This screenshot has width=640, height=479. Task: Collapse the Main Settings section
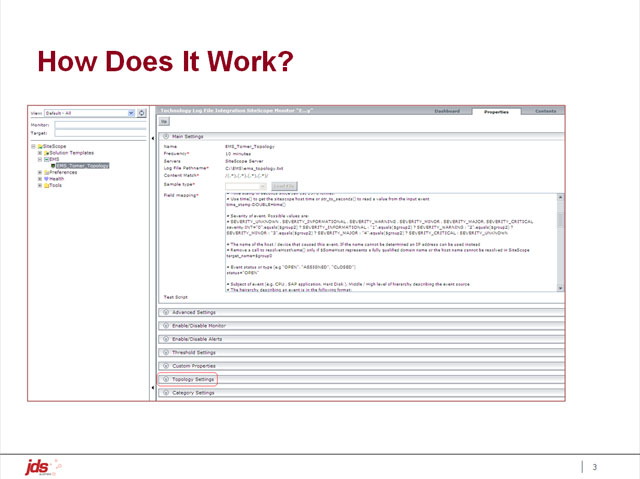[166, 136]
